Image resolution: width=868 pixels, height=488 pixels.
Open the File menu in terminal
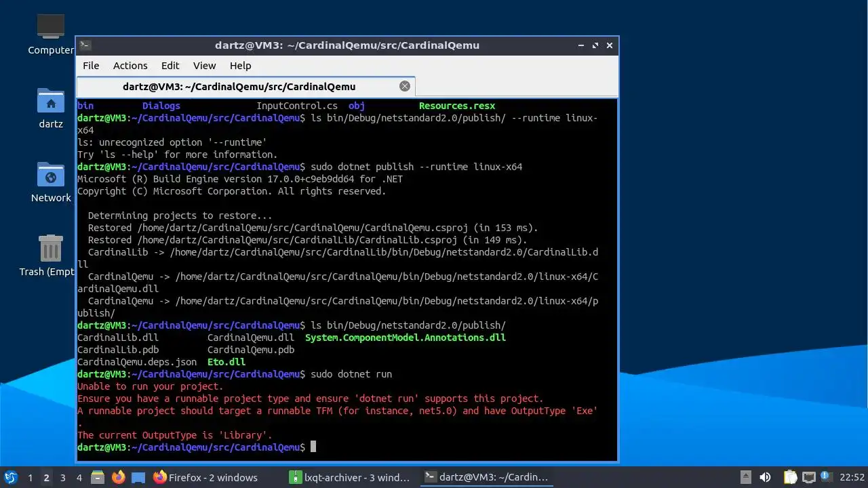tap(91, 66)
